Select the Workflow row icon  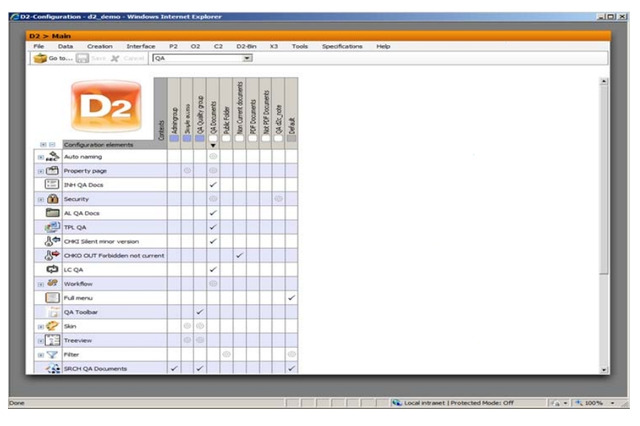coord(52,283)
